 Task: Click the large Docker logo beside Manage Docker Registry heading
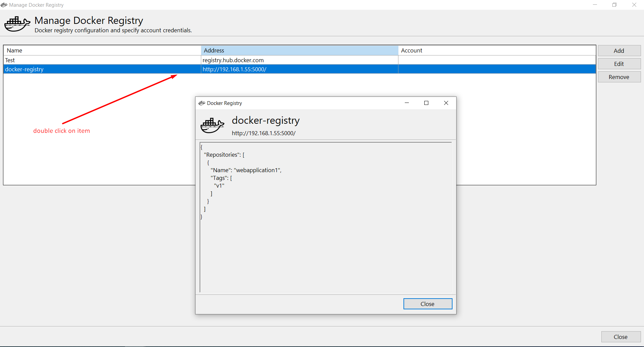(x=17, y=24)
